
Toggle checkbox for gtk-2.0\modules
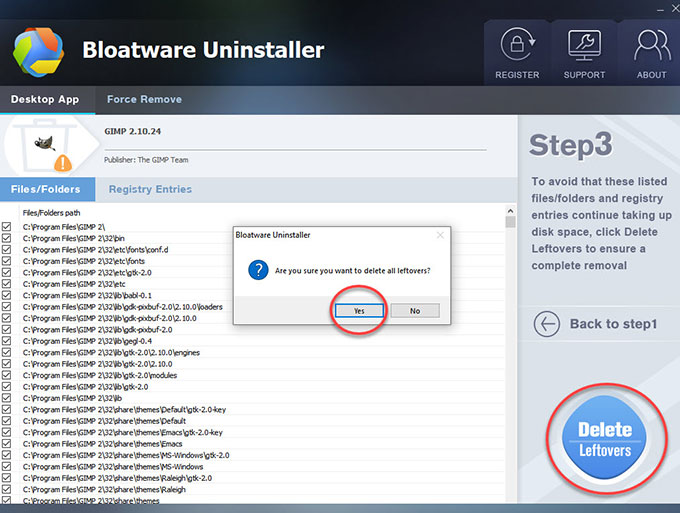(x=7, y=375)
